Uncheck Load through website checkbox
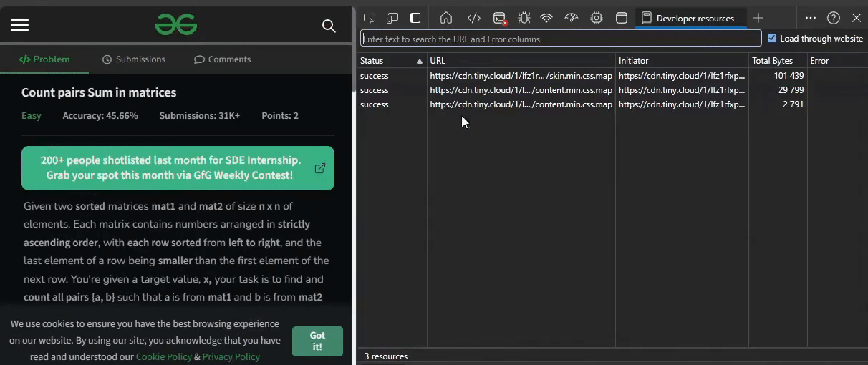Viewport: 868px width, 365px height. coord(772,39)
